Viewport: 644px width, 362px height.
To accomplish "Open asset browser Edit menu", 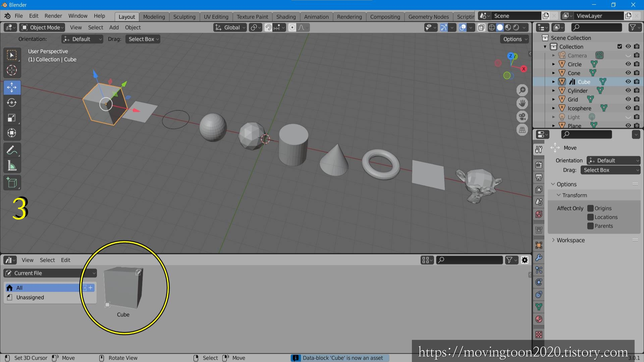I will click(x=65, y=260).
